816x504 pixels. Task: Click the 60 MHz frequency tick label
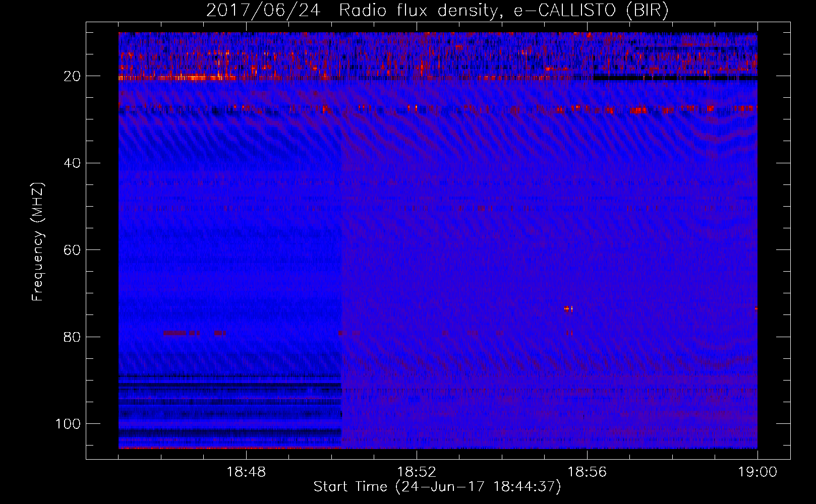coord(73,250)
